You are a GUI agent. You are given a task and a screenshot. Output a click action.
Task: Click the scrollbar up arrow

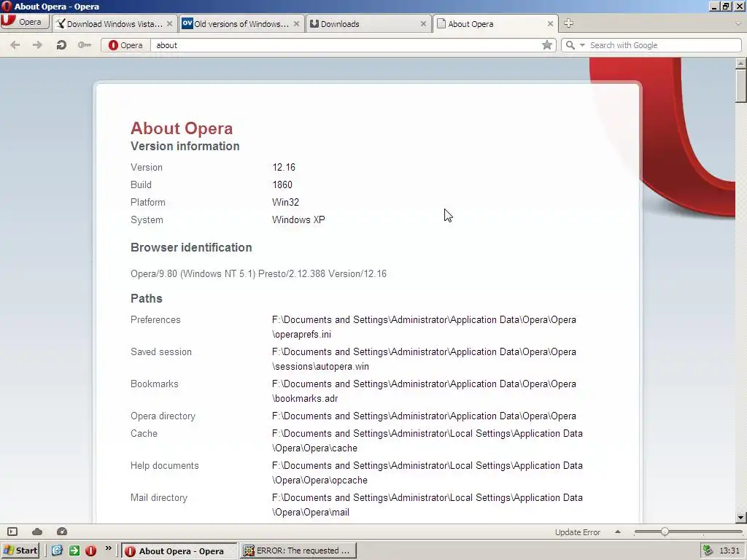(x=741, y=63)
